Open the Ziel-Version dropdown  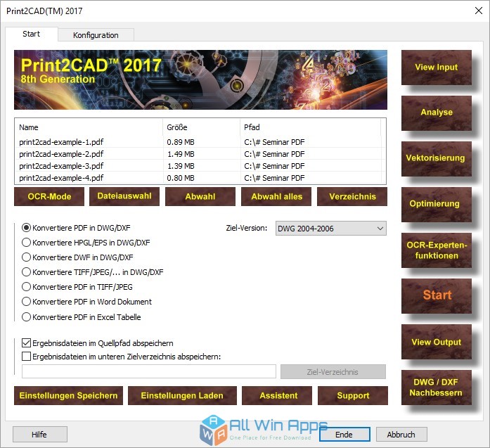(331, 229)
